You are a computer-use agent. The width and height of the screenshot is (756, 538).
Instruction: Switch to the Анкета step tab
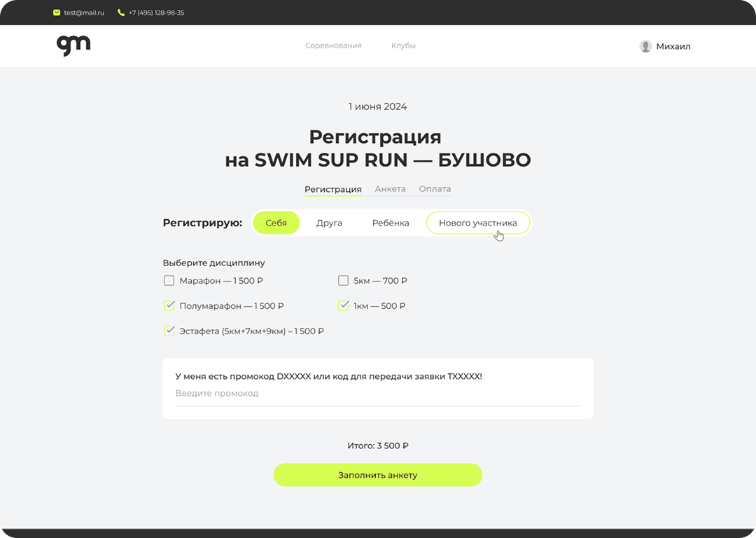click(390, 189)
